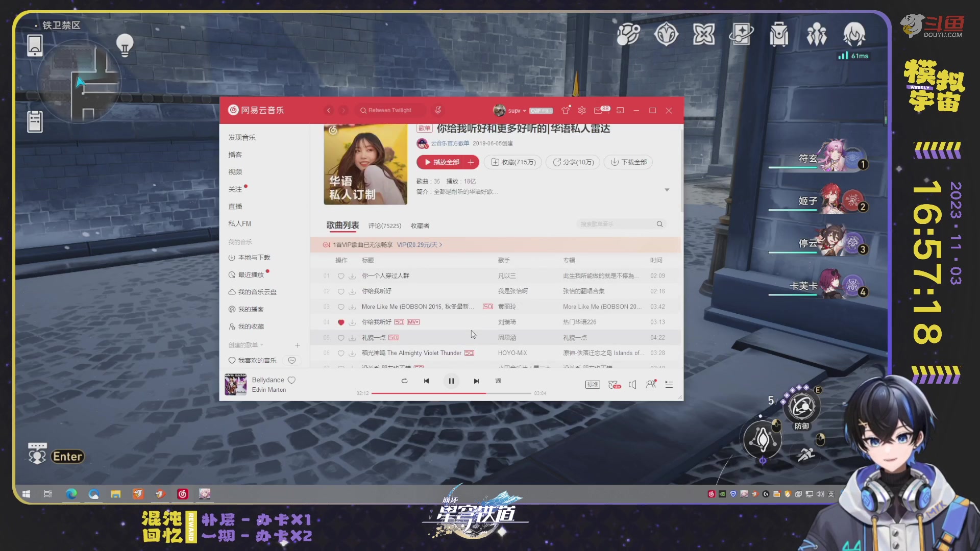The height and width of the screenshot is (551, 980).
Task: Pause the current song
Action: point(451,381)
